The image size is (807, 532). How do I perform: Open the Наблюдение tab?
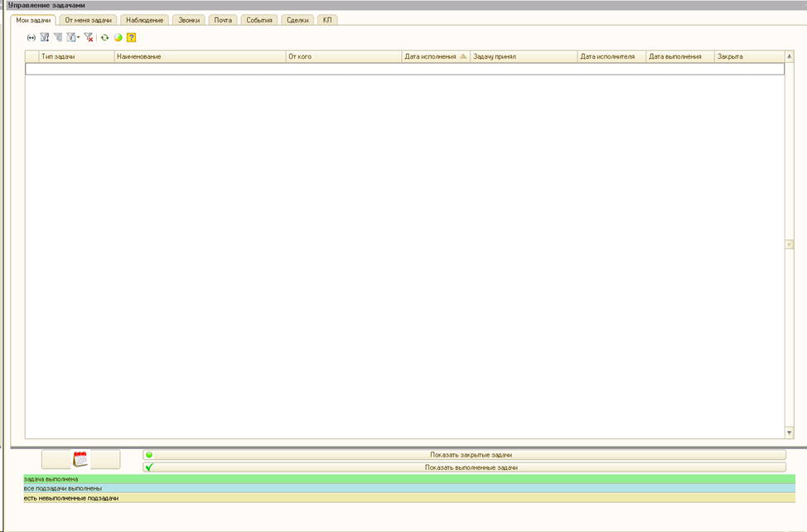145,20
